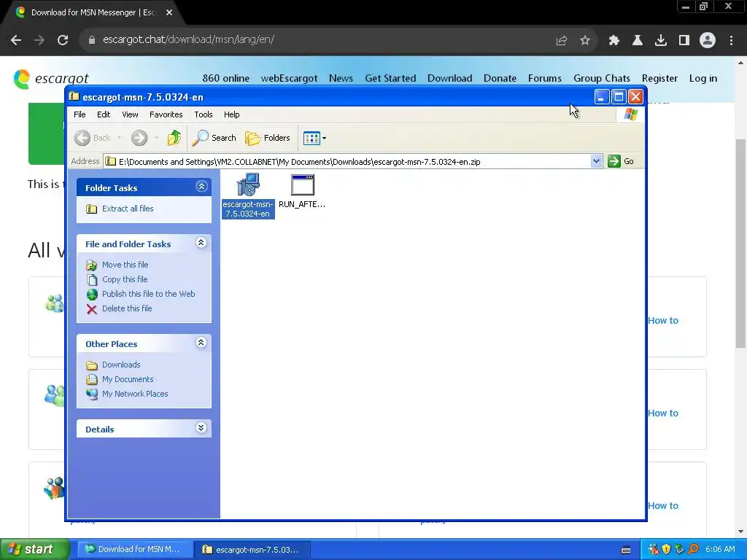This screenshot has height=560, width=747.
Task: Click Delete this file
Action: point(127,308)
